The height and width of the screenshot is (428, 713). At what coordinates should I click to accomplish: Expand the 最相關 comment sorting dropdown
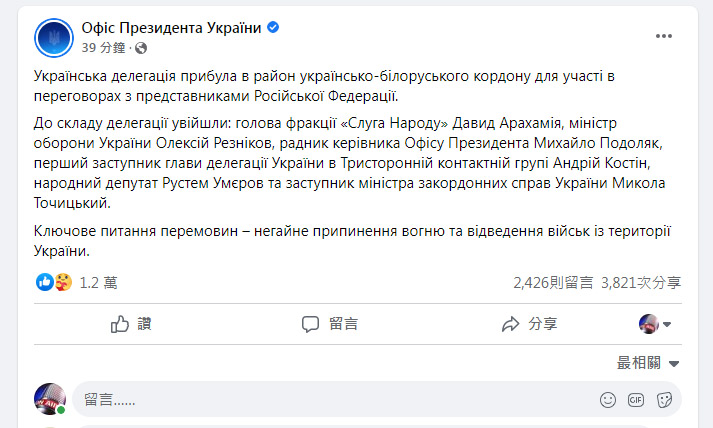coord(648,363)
